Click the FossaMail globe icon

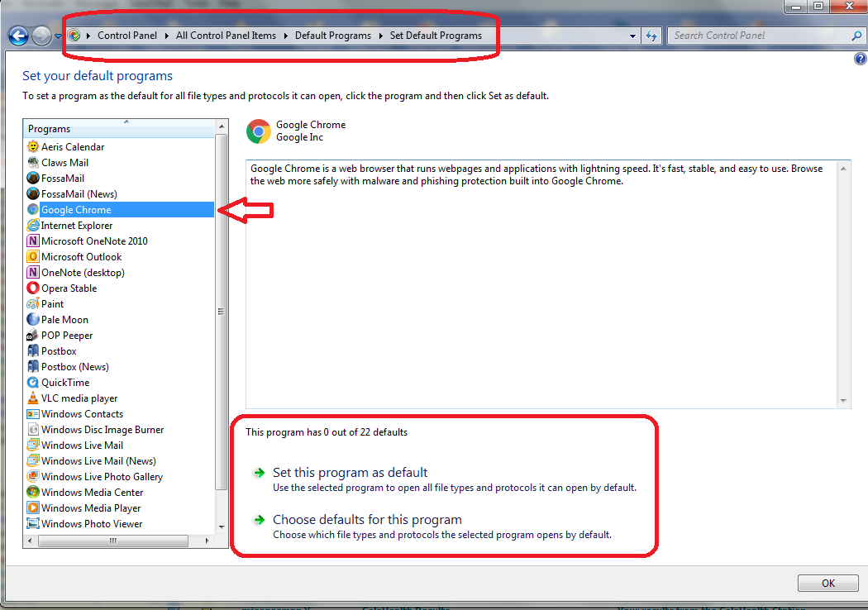[33, 179]
